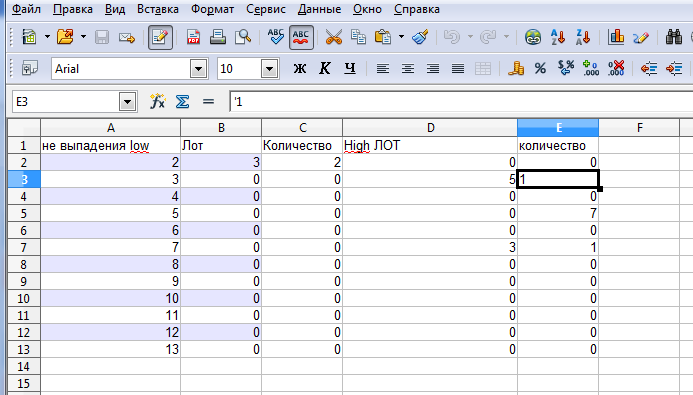Click the Redo arrow icon
The width and height of the screenshot is (693, 395).
point(488,37)
